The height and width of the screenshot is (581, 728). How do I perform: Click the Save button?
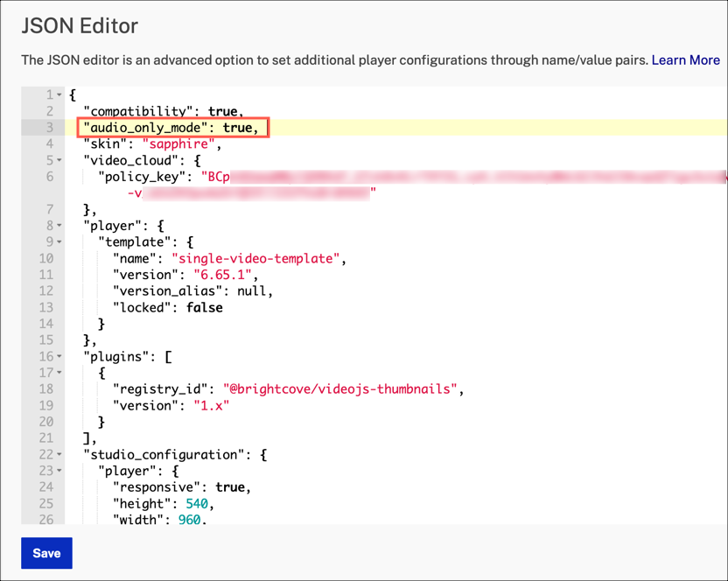[46, 553]
